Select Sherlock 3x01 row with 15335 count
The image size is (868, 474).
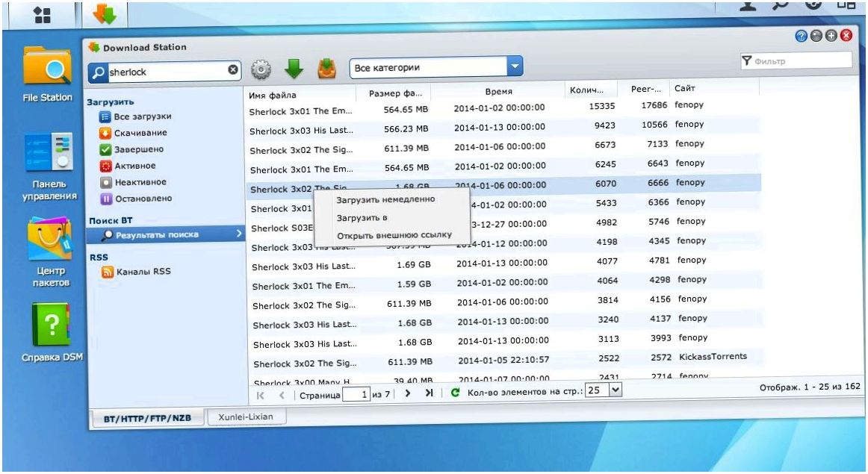pos(501,108)
